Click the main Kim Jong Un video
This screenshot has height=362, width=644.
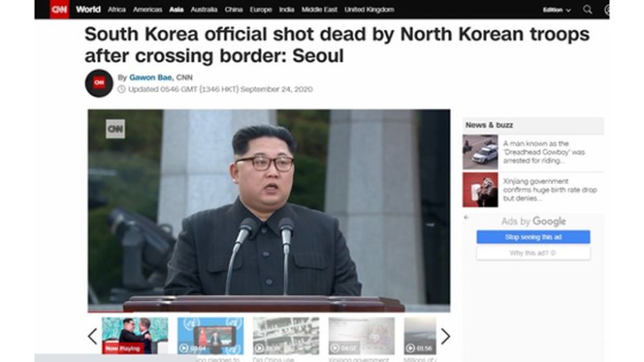[269, 211]
